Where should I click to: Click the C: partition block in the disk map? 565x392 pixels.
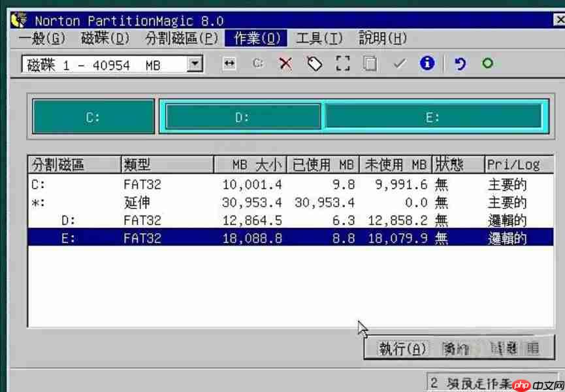pyautogui.click(x=91, y=115)
